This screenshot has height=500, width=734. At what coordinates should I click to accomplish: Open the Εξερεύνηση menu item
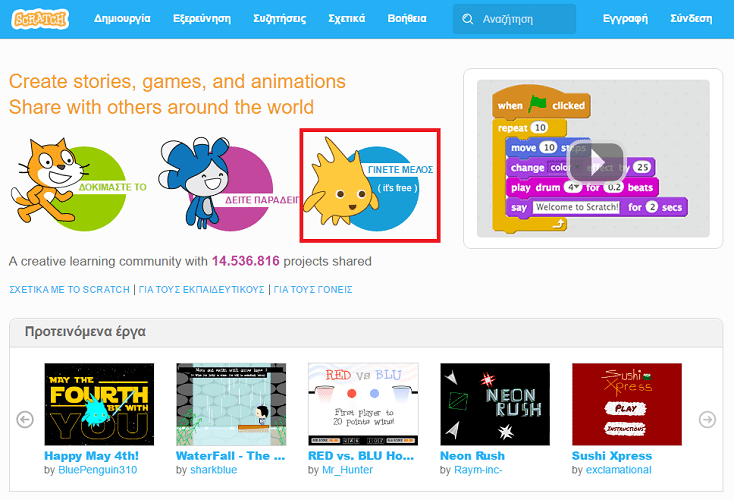coord(202,19)
